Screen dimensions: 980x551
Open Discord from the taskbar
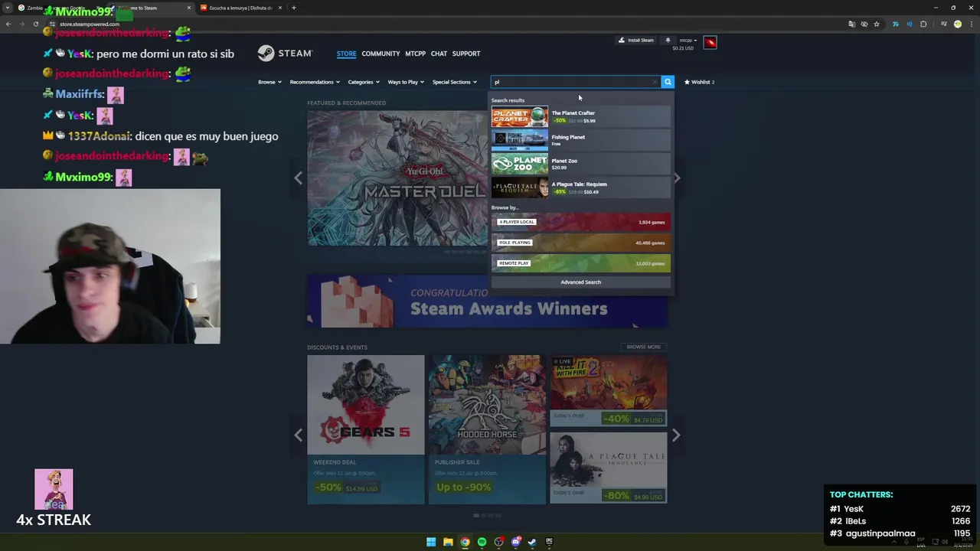pos(515,542)
